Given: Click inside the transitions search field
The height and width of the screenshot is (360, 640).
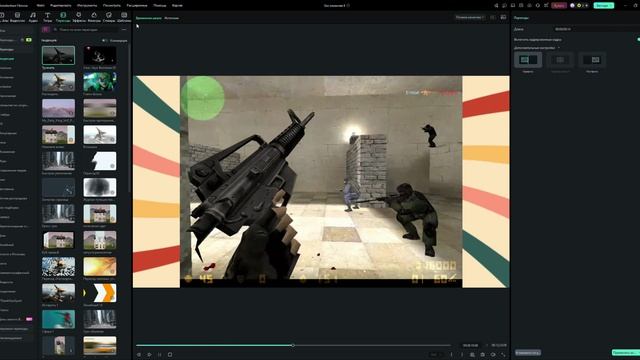Looking at the screenshot, I should pos(86,29).
